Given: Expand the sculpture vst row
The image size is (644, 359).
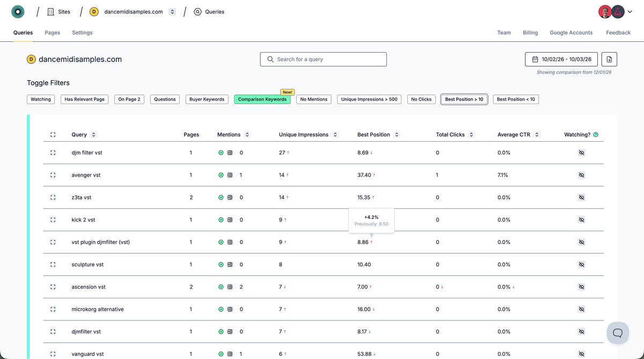Looking at the screenshot, I should coord(53,265).
